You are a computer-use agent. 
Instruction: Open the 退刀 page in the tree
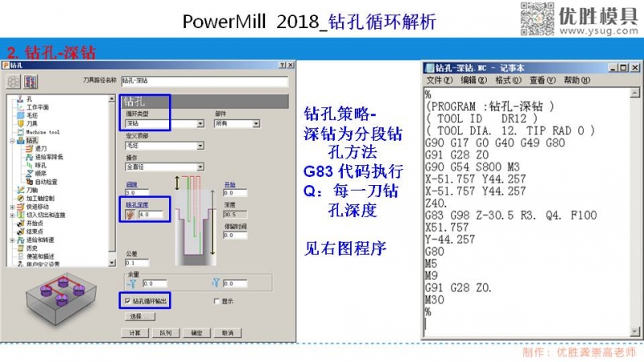coord(41,149)
